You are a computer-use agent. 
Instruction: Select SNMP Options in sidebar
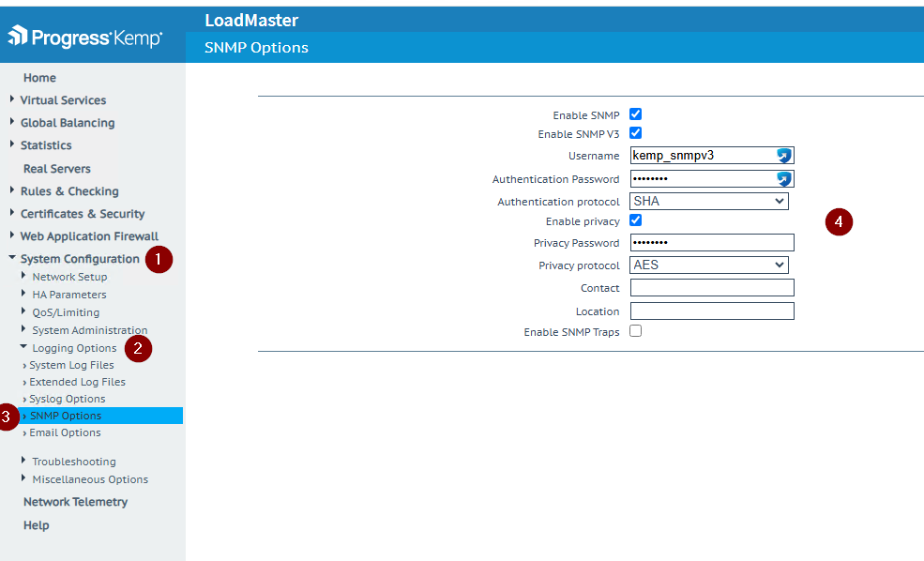pos(100,416)
